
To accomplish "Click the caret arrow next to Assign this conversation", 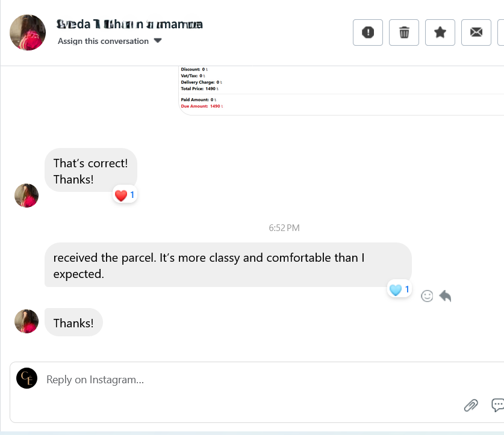I will pos(158,41).
